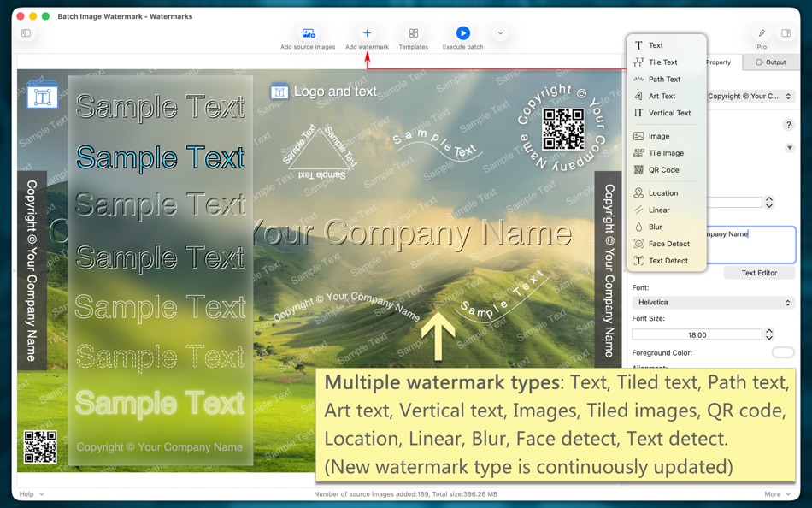Open the Templates icon
This screenshot has height=508, width=812.
click(413, 32)
